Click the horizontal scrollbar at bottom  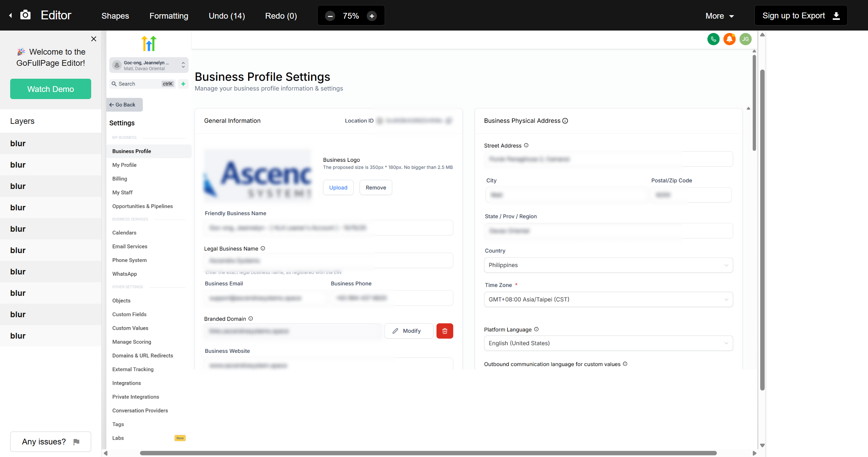pyautogui.click(x=428, y=453)
